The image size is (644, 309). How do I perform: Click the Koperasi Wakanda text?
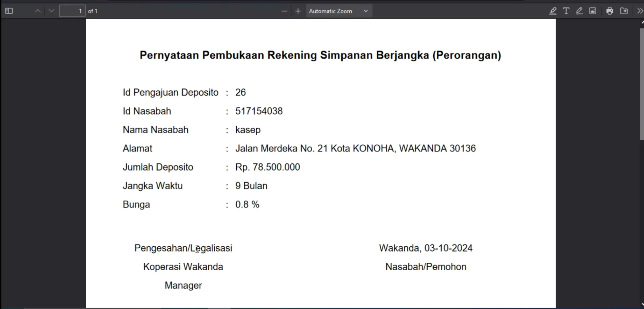coord(183,267)
